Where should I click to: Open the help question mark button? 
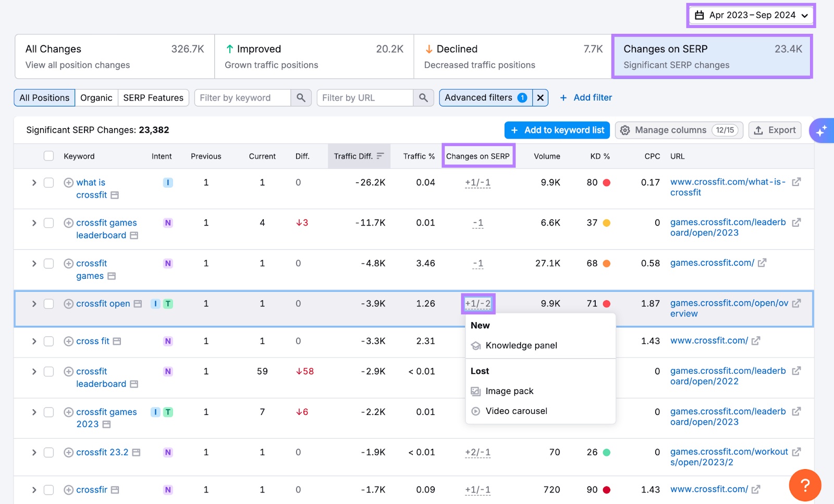coord(805,485)
